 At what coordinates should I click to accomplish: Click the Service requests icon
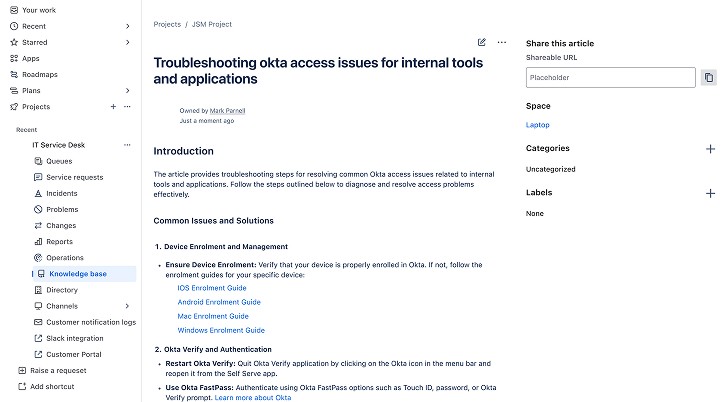(x=38, y=177)
